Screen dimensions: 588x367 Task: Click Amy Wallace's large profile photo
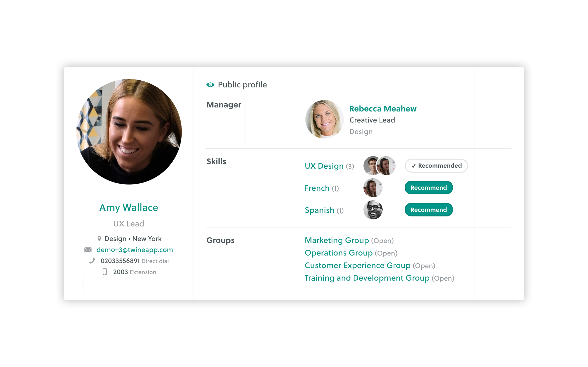click(129, 132)
